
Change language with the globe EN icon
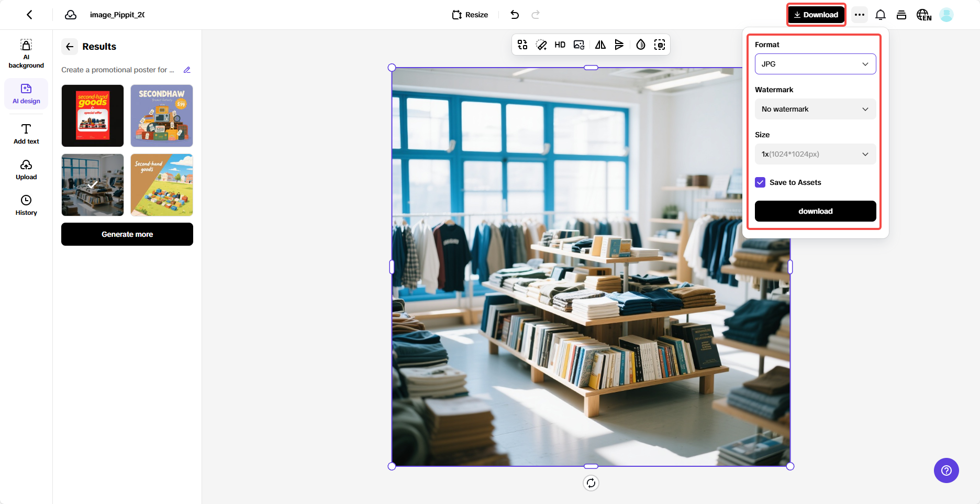[924, 15]
